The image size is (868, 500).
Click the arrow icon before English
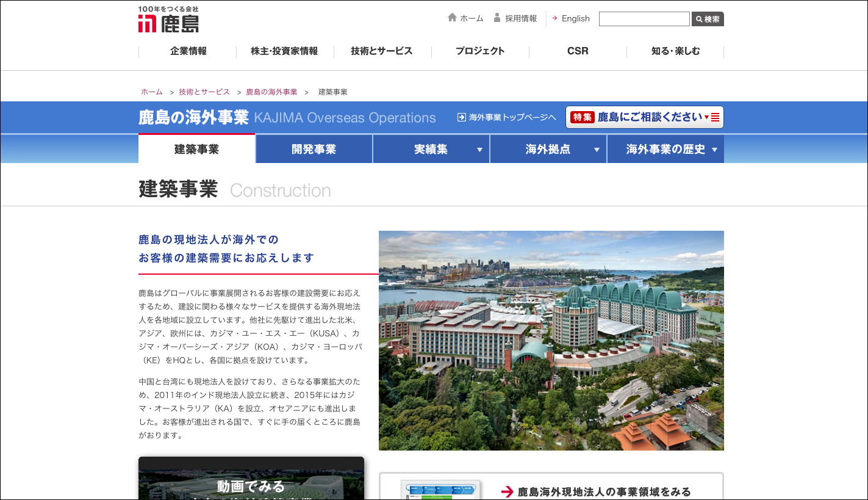coord(555,18)
